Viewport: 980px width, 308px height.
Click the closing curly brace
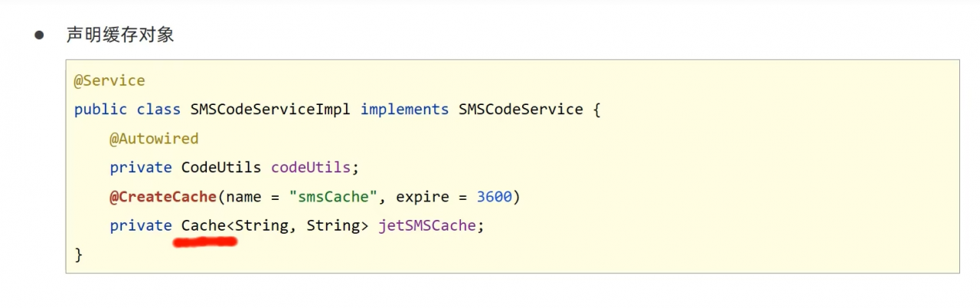(x=78, y=254)
